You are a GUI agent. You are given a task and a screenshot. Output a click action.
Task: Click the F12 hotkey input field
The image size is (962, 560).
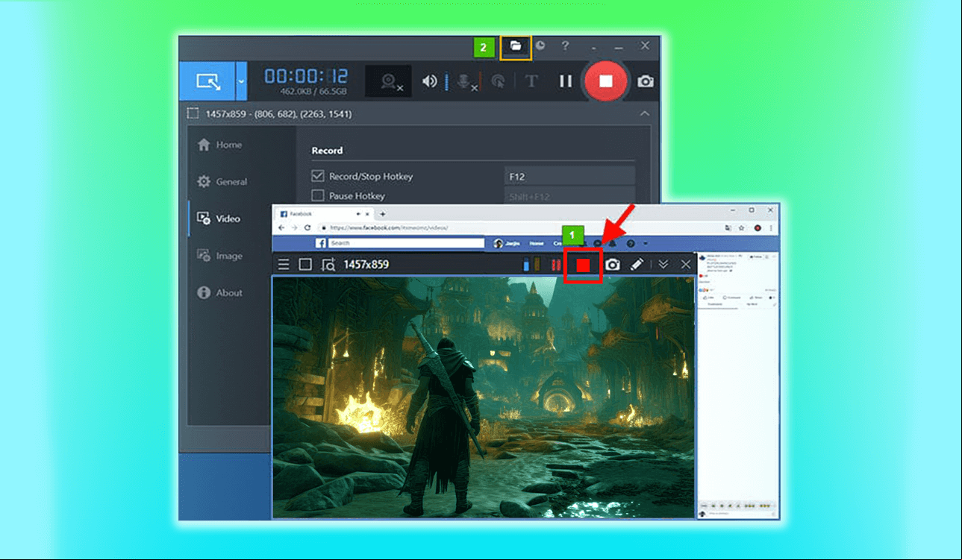pyautogui.click(x=569, y=177)
